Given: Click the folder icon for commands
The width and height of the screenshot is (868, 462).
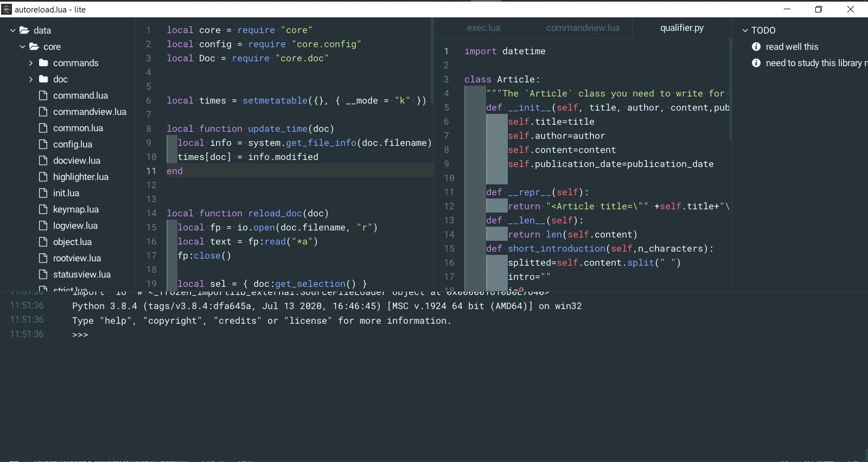Looking at the screenshot, I should click(x=43, y=63).
